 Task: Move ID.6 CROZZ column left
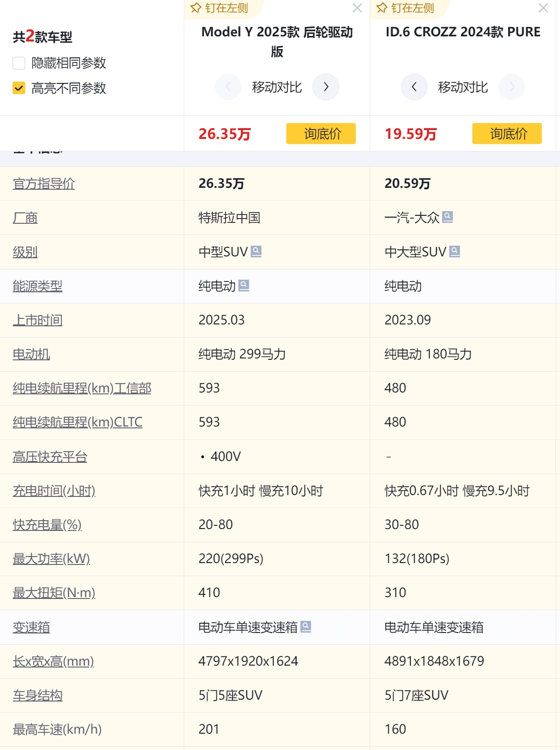pyautogui.click(x=414, y=87)
